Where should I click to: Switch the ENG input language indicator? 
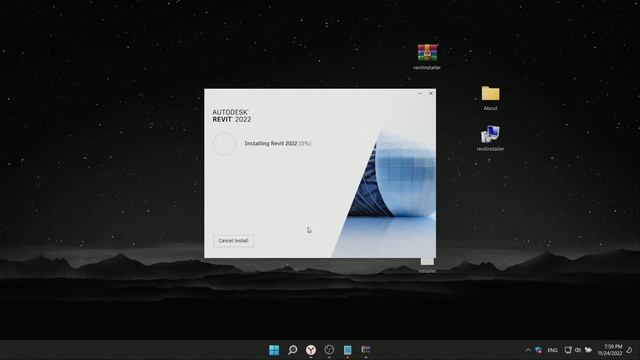(x=552, y=350)
